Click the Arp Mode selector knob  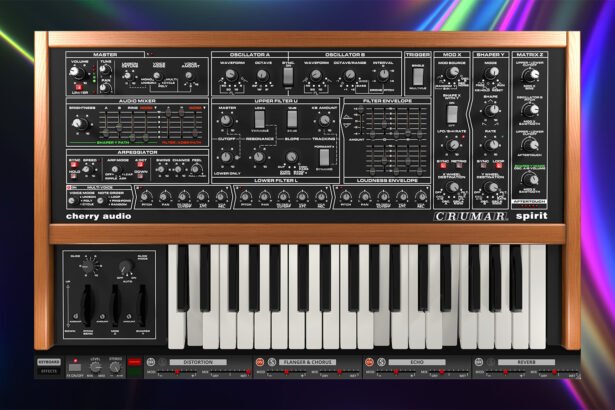pos(115,170)
